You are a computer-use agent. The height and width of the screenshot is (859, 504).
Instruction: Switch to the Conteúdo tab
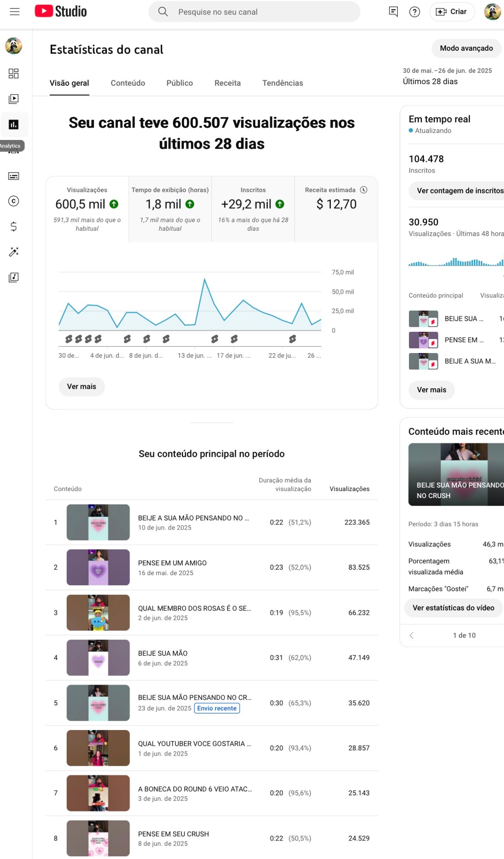pyautogui.click(x=128, y=83)
